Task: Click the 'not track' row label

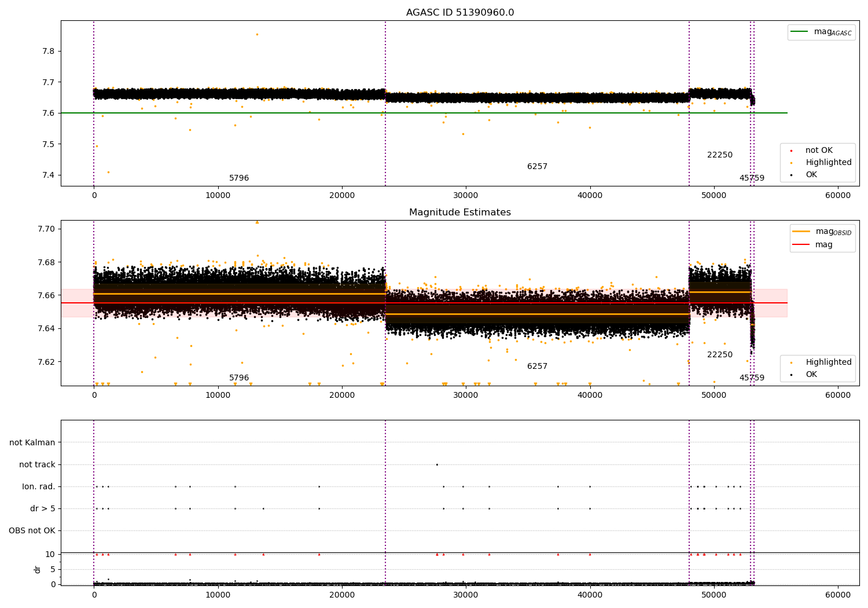Action: coord(37,464)
